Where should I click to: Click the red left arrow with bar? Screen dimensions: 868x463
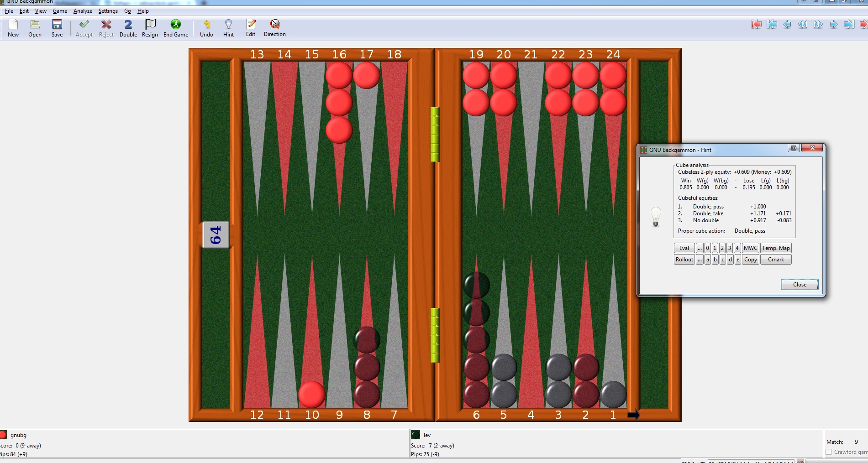point(756,25)
